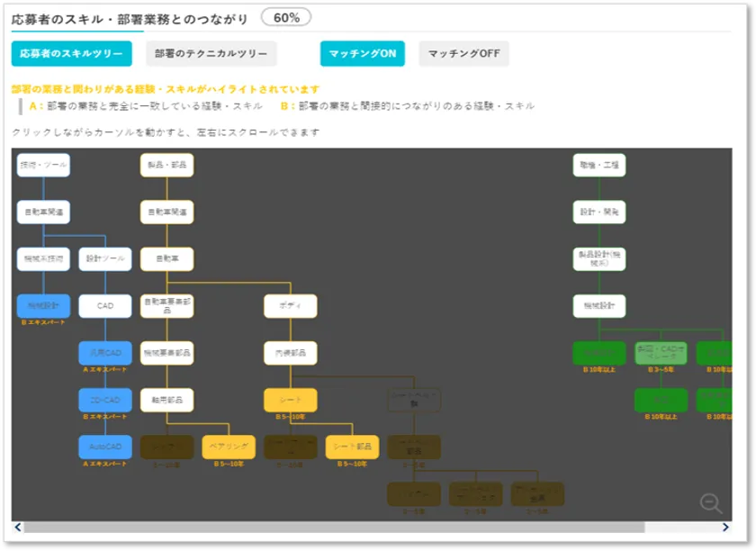The height and width of the screenshot is (551, 756).
Task: Click the 60% match rate badge
Action: (286, 17)
